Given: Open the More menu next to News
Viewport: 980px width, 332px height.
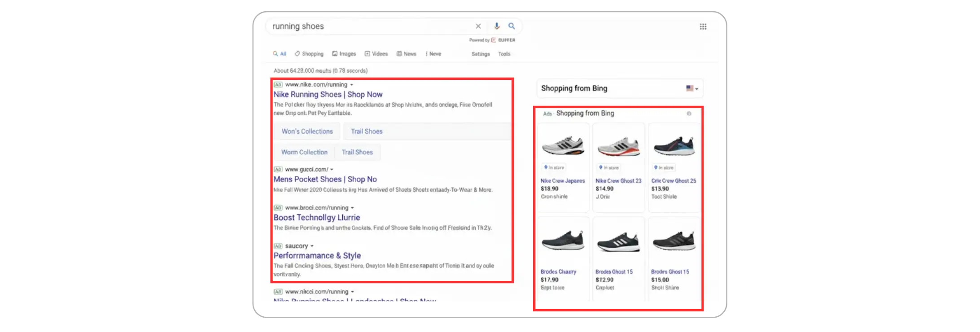Looking at the screenshot, I should tap(433, 54).
